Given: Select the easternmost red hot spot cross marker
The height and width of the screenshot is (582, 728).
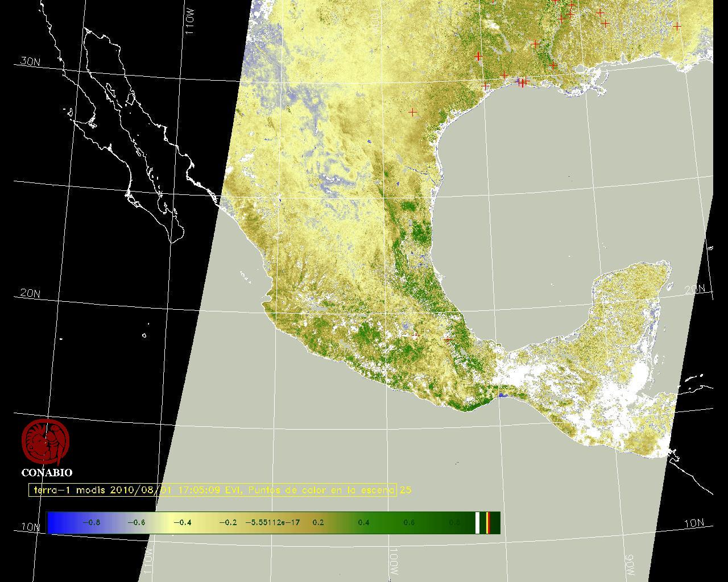Looking at the screenshot, I should point(677,26).
